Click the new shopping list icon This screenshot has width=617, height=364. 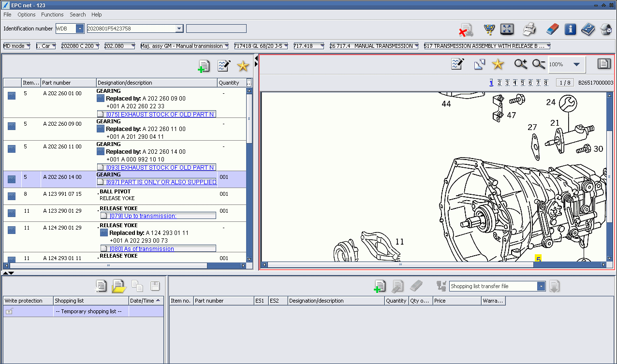tap(101, 286)
